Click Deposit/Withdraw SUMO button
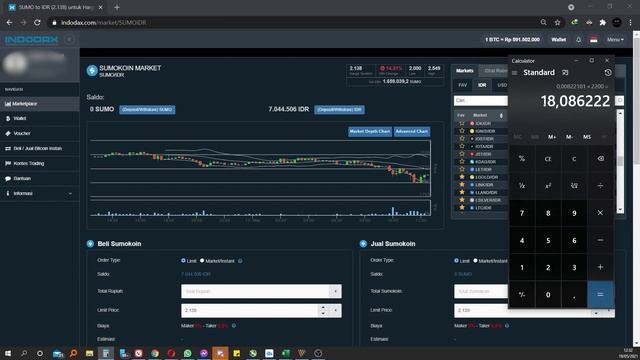Screen dimensions: 640x360 pos(147,109)
